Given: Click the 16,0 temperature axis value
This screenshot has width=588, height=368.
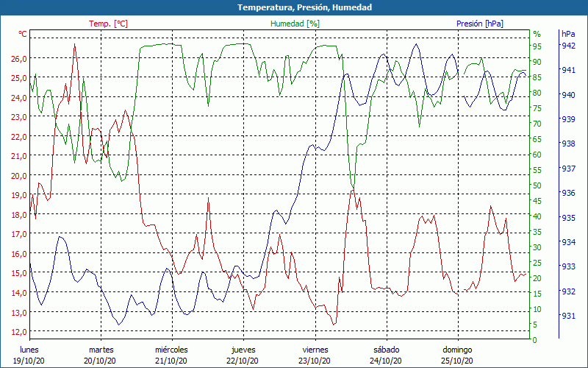Looking at the screenshot, I should (x=20, y=253).
